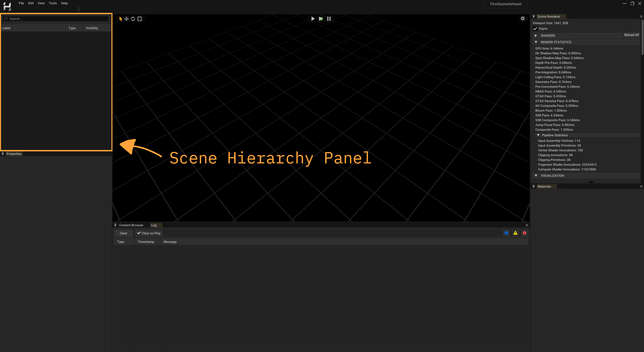The width and height of the screenshot is (644, 352).
Task: Toggle simulate mode with the second play icon
Action: (321, 18)
